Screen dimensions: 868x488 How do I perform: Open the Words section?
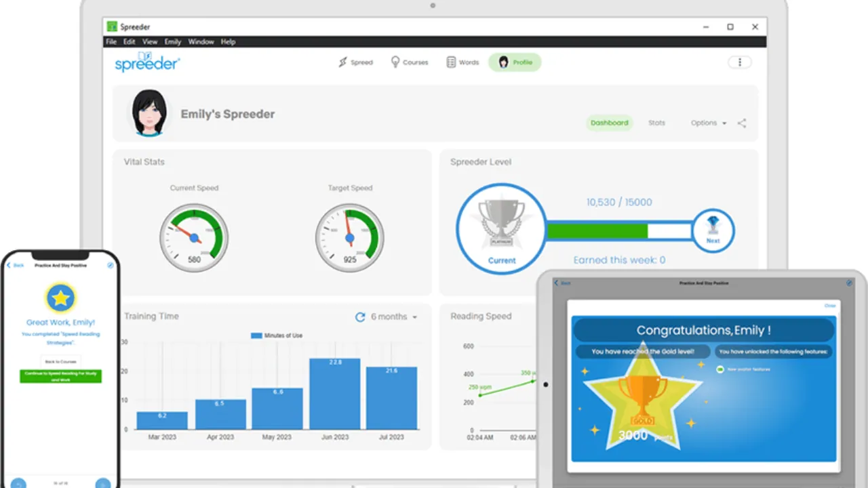[462, 62]
